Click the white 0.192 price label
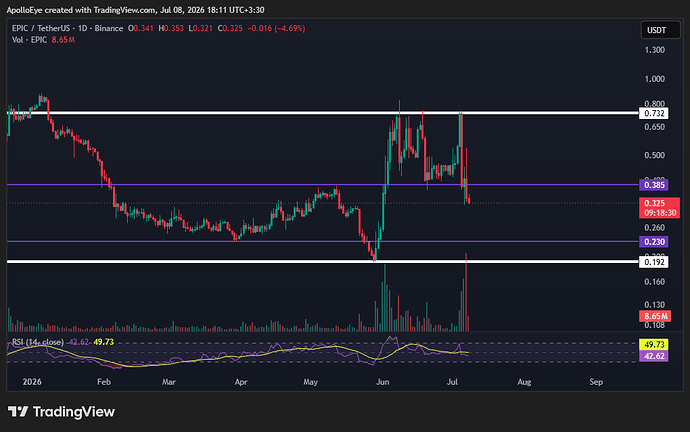This screenshot has width=690, height=432. pos(653,262)
